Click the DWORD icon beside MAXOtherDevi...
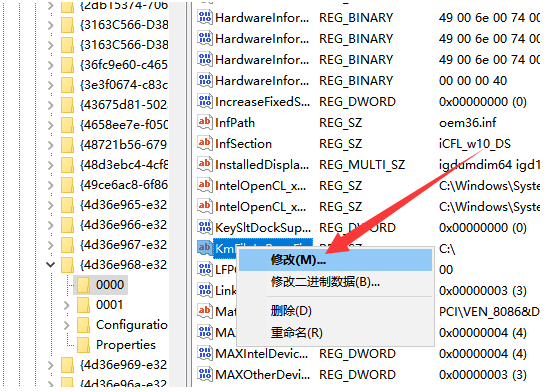 click(204, 374)
